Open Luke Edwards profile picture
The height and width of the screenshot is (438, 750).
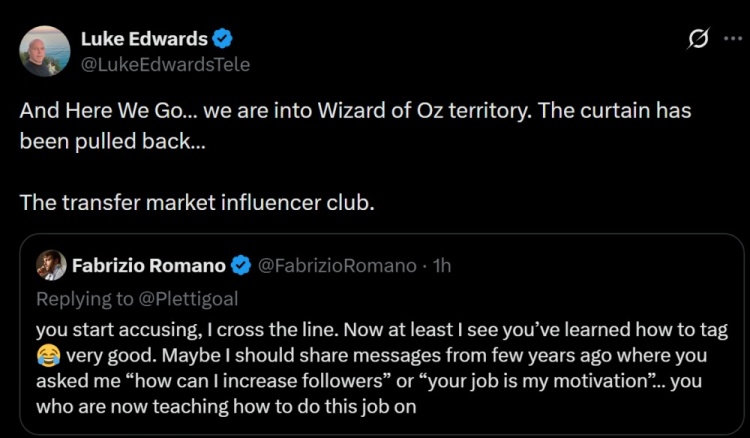coord(44,51)
